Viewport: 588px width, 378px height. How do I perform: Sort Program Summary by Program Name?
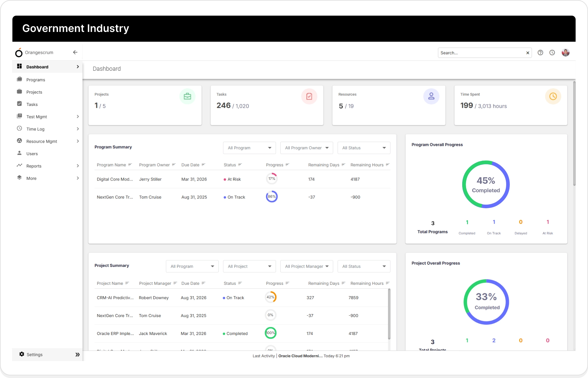[x=130, y=165]
